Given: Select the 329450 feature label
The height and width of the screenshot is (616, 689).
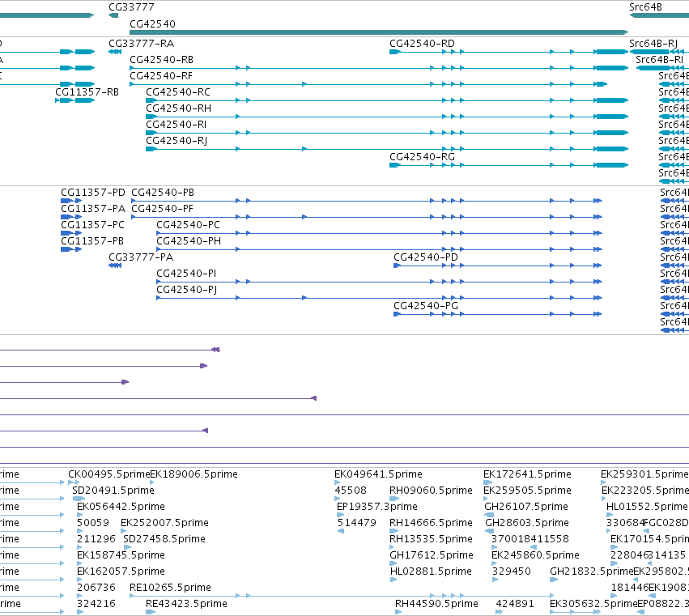Looking at the screenshot, I should coord(511,572).
